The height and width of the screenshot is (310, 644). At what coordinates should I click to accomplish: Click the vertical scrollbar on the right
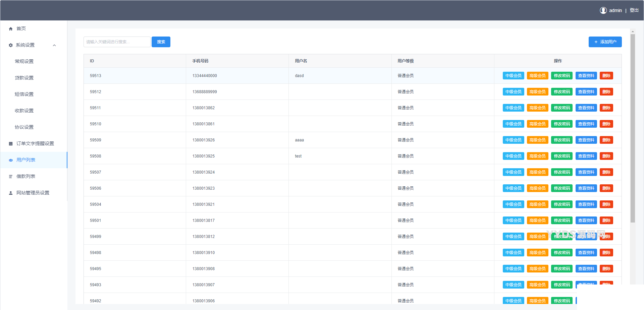(x=633, y=134)
